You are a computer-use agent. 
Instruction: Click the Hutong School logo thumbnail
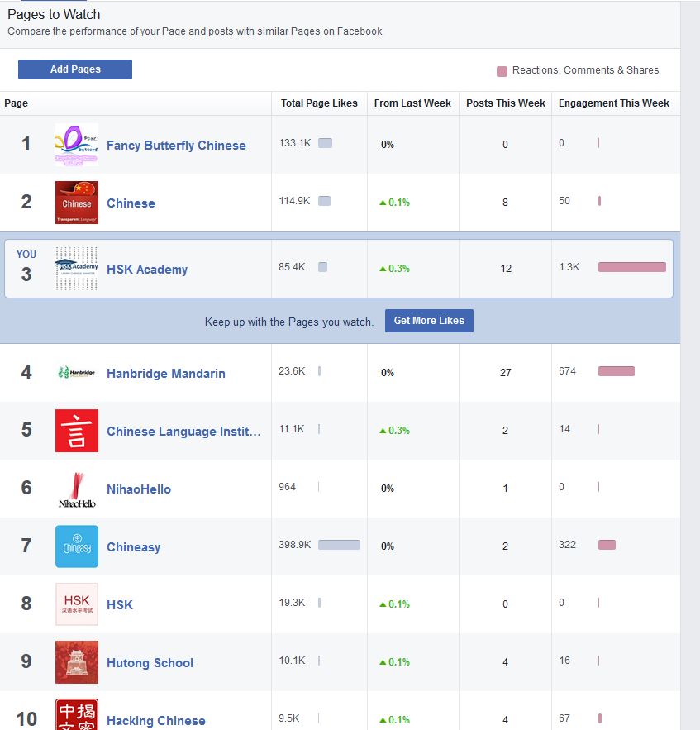coord(76,662)
